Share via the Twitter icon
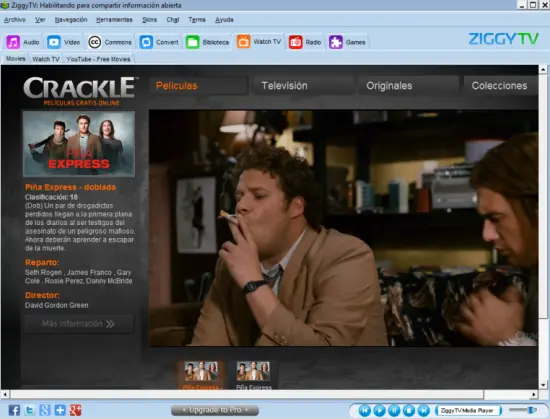The image size is (550, 419). (29, 410)
